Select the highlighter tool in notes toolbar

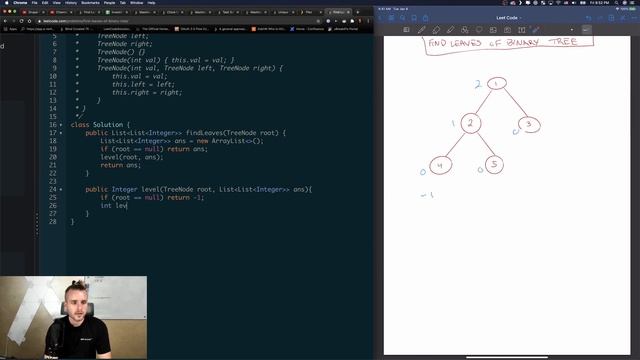(450, 30)
